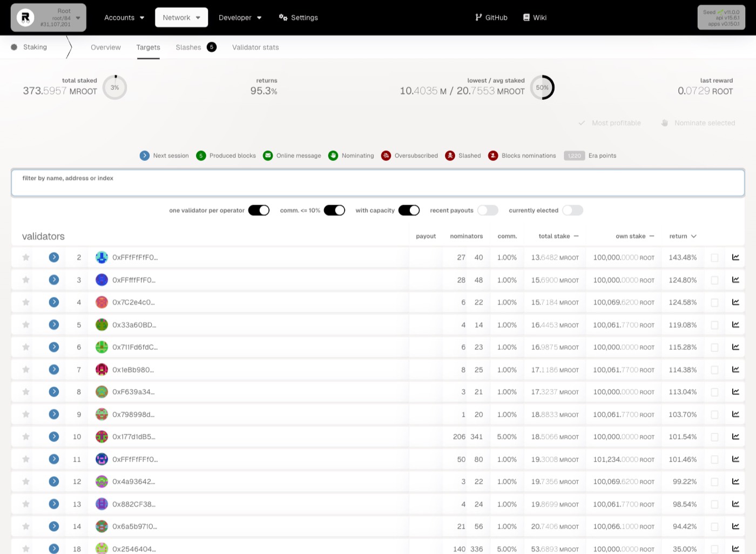Check the select box for validator 0x7C2e4c0
This screenshot has height=554, width=756.
pos(714,303)
